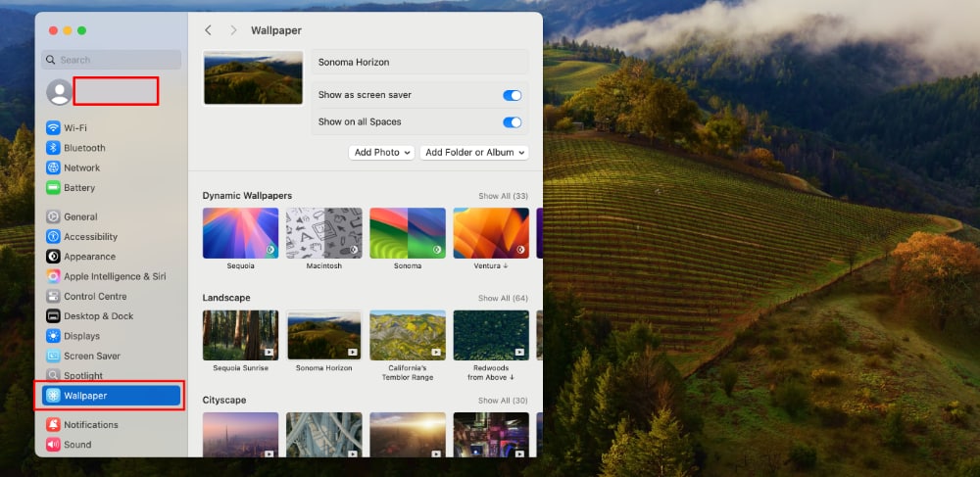Click the Apple Intelligence & Siri icon
This screenshot has width=980, height=477.
53,276
